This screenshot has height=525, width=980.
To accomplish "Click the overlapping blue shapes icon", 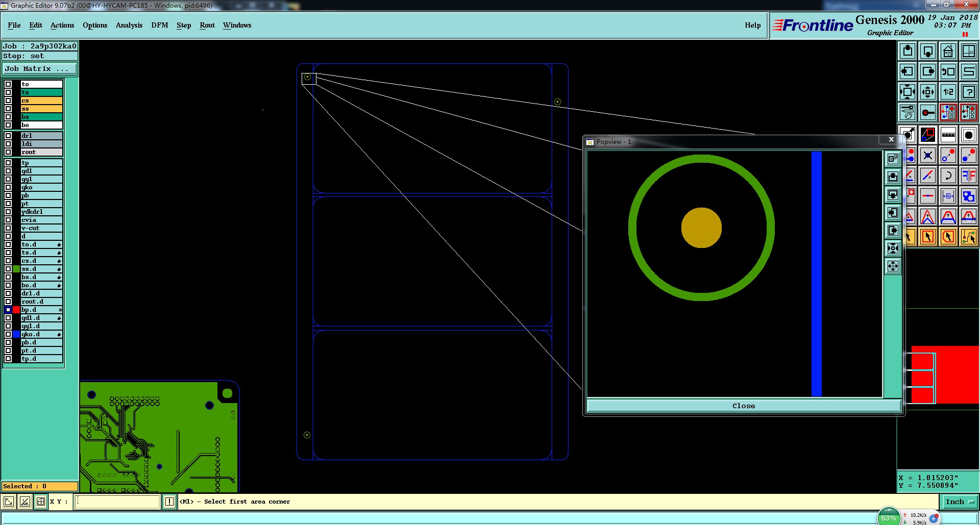I will (x=969, y=196).
